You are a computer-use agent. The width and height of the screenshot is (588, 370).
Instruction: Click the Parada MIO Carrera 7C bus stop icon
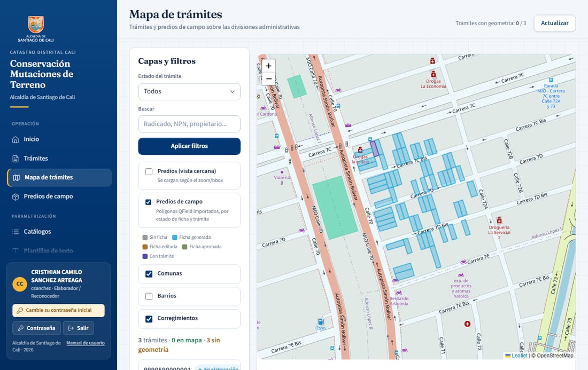click(x=551, y=80)
